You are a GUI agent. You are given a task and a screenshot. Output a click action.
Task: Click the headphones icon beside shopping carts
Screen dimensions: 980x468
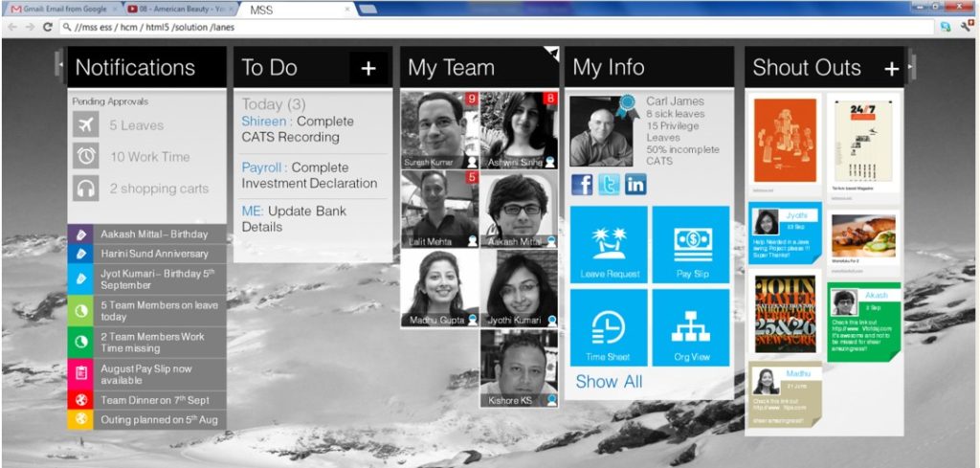tap(86, 188)
